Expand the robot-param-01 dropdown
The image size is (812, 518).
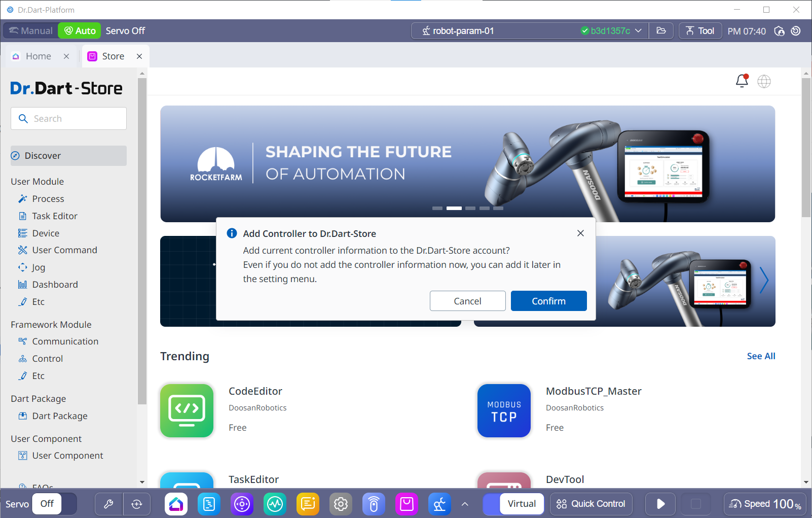click(638, 31)
